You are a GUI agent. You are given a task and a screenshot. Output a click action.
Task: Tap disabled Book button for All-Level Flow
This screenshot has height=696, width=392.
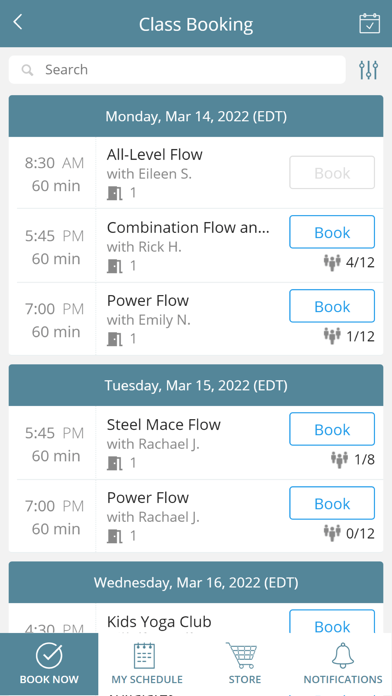coord(332,172)
